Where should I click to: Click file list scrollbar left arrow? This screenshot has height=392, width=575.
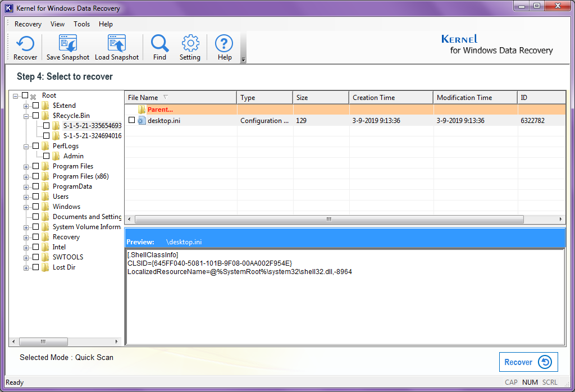[129, 219]
